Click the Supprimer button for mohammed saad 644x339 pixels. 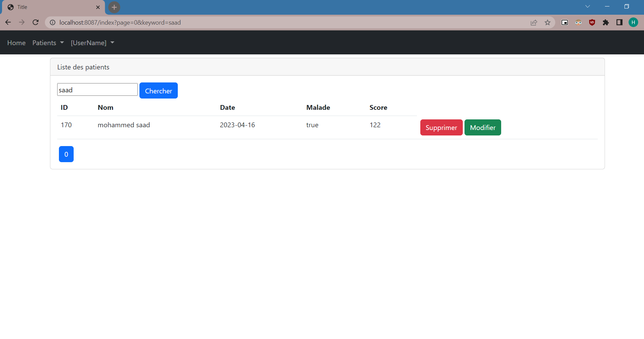(441, 127)
